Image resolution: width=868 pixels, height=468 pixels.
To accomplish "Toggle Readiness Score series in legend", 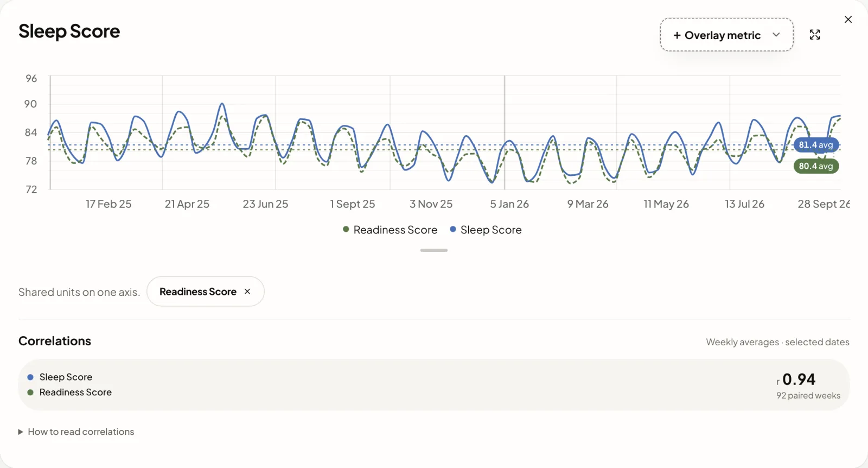I will point(390,230).
